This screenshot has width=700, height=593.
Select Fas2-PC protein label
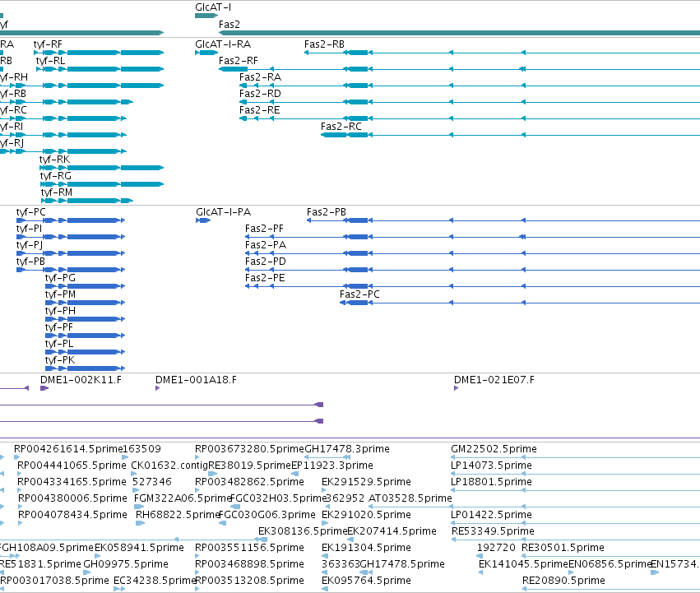tap(359, 294)
